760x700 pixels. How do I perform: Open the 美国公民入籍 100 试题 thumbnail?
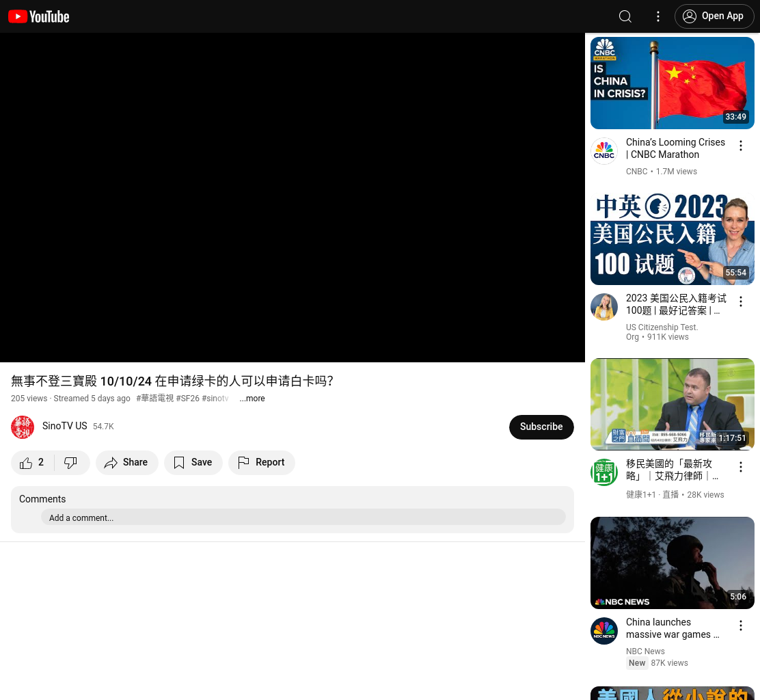673,239
